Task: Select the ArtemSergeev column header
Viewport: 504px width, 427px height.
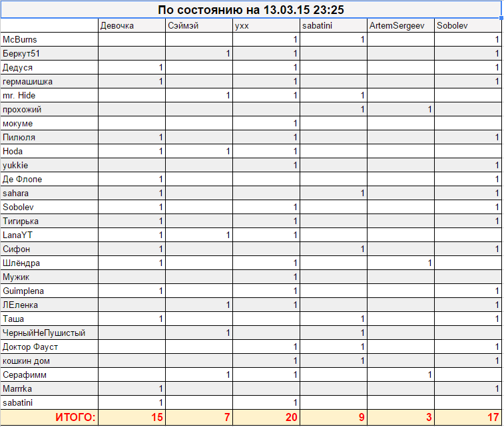Action: (x=401, y=26)
